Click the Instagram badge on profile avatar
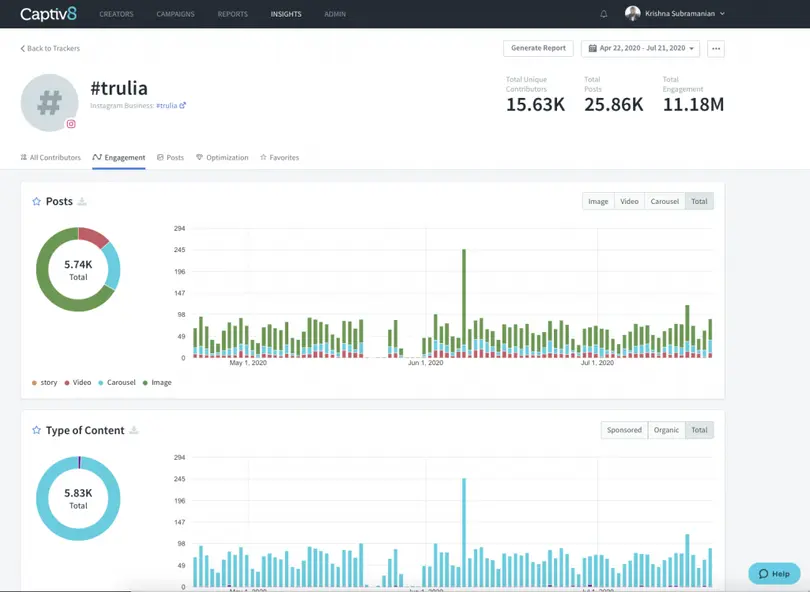 coord(71,124)
